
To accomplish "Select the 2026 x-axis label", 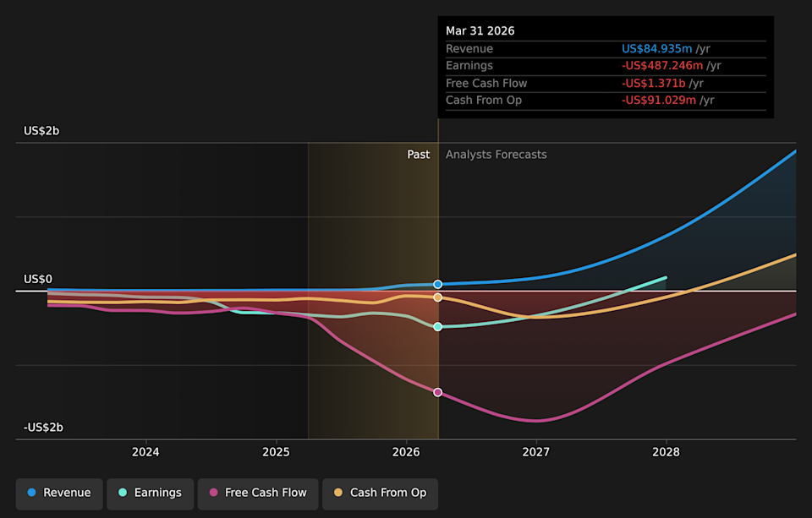I will click(x=406, y=452).
